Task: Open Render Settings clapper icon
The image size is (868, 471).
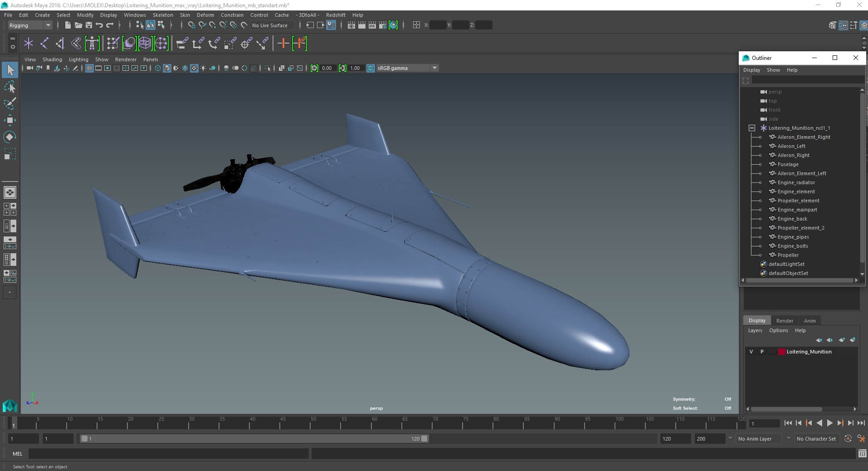Action: (383, 25)
